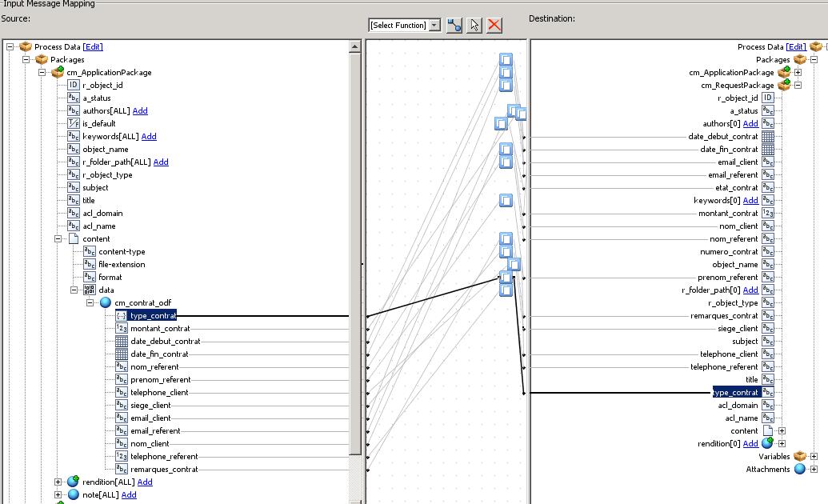The height and width of the screenshot is (504, 828).
Task: Select destination prenom_referent item
Action: click(x=728, y=277)
